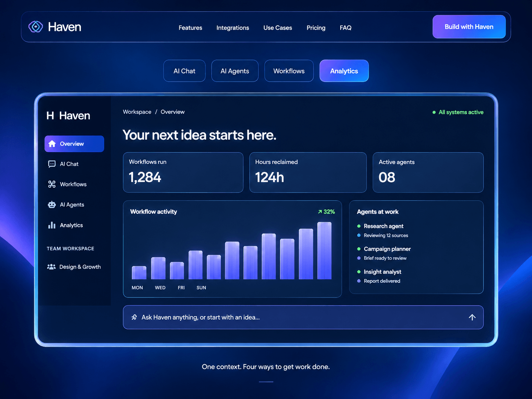
Task: Open the bar chart icon beside sidebar Analytics
Action: (x=52, y=225)
